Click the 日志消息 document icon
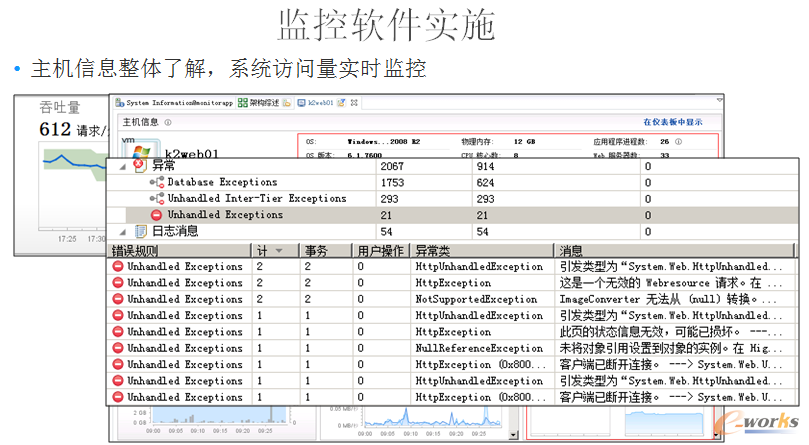 tap(139, 231)
